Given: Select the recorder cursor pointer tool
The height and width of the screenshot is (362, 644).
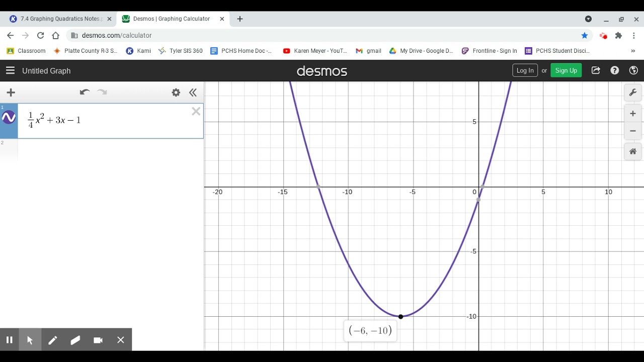Looking at the screenshot, I should click(x=30, y=340).
